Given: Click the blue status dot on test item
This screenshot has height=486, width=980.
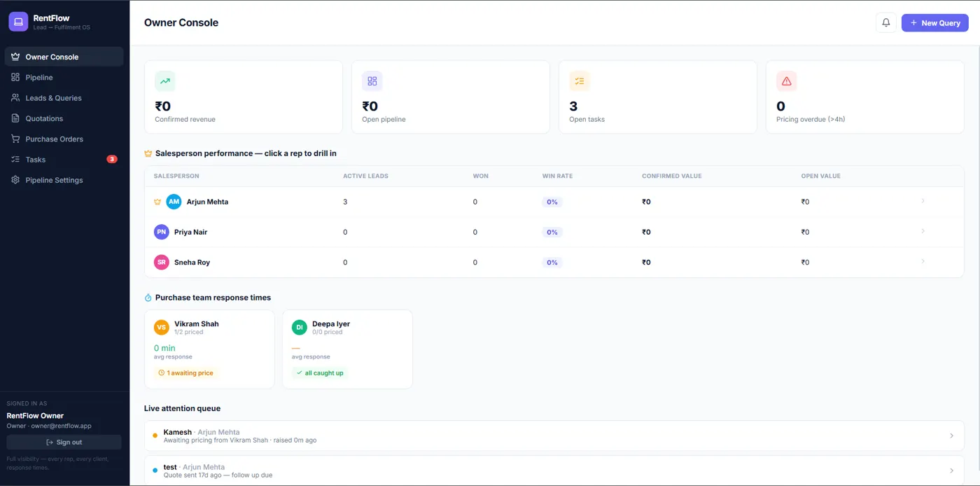Looking at the screenshot, I should tap(155, 471).
